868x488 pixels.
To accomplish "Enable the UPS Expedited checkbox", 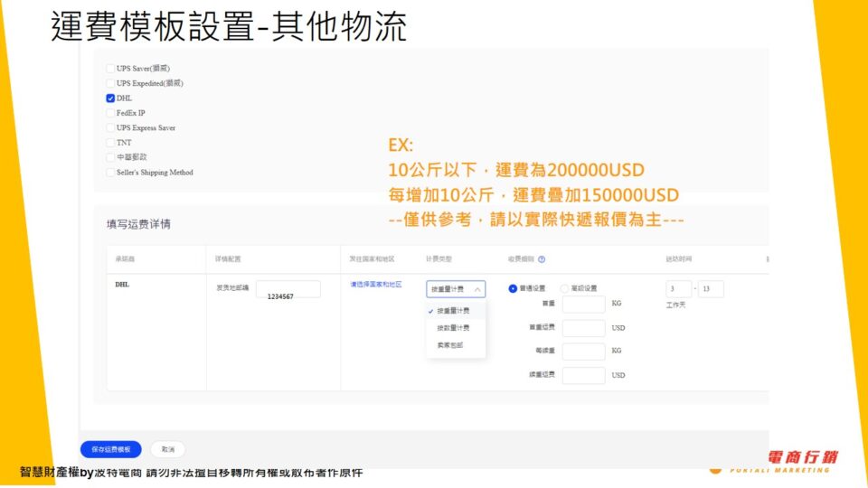I will [110, 83].
